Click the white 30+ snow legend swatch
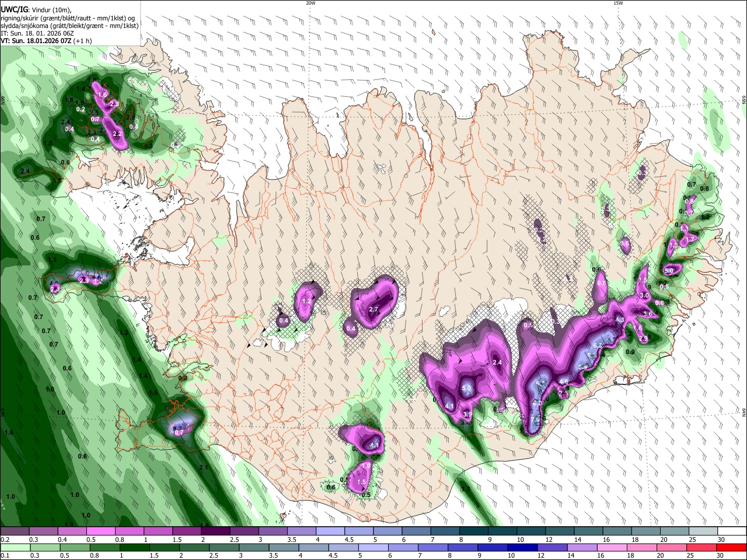 tap(732, 531)
